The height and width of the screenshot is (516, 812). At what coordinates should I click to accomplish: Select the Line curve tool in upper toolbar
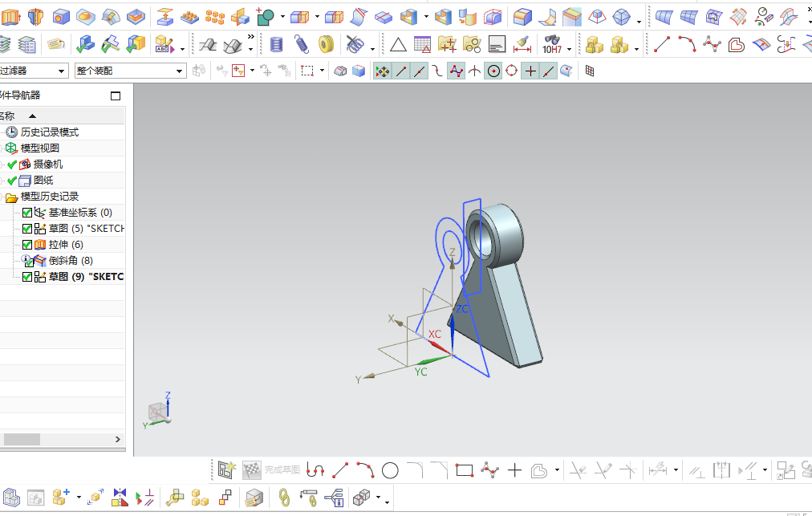coord(662,45)
